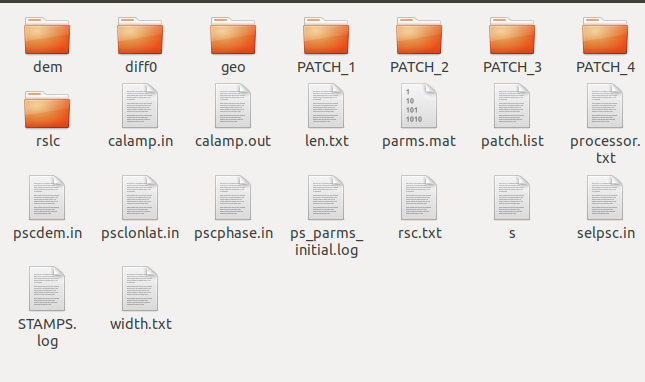The image size is (645, 382).
Task: Click the psclonlat.in file icon
Action: point(140,197)
